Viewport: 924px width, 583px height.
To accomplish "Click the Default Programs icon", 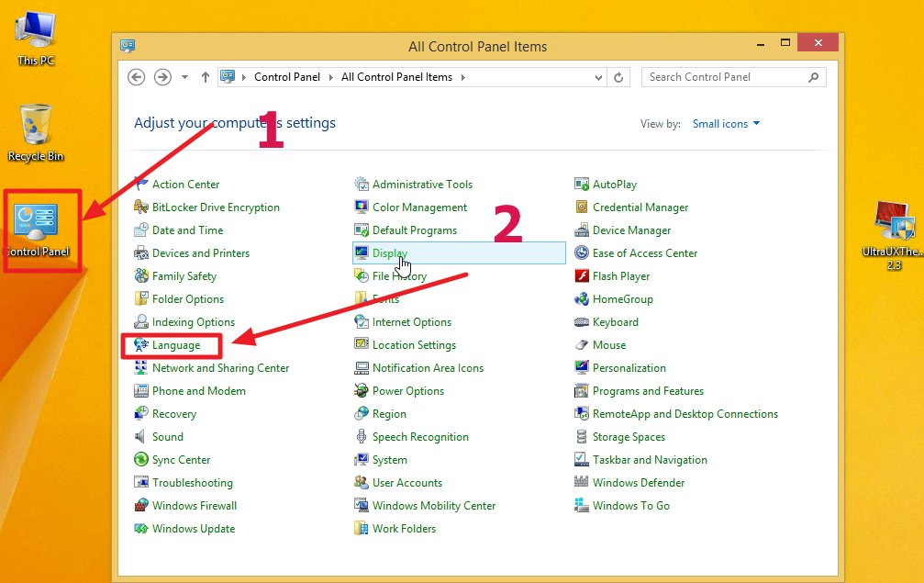I will pyautogui.click(x=362, y=230).
